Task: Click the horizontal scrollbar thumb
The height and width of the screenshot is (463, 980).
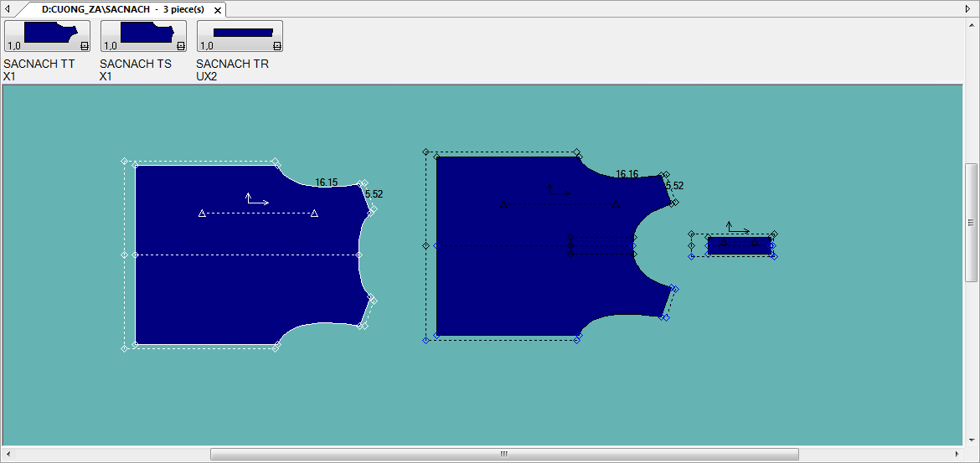Action: tap(503, 455)
